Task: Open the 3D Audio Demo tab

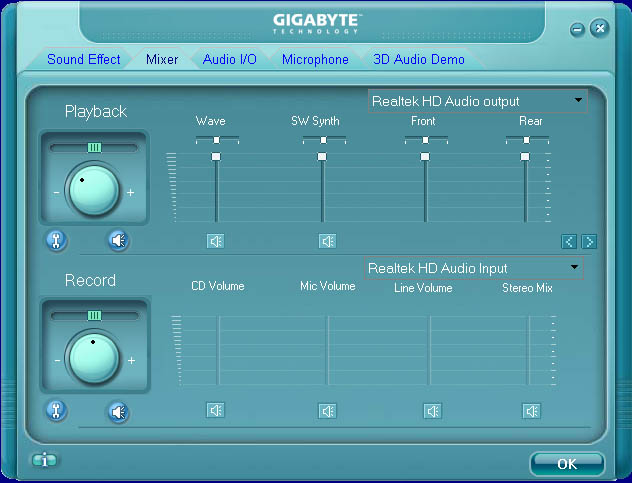Action: [x=419, y=59]
